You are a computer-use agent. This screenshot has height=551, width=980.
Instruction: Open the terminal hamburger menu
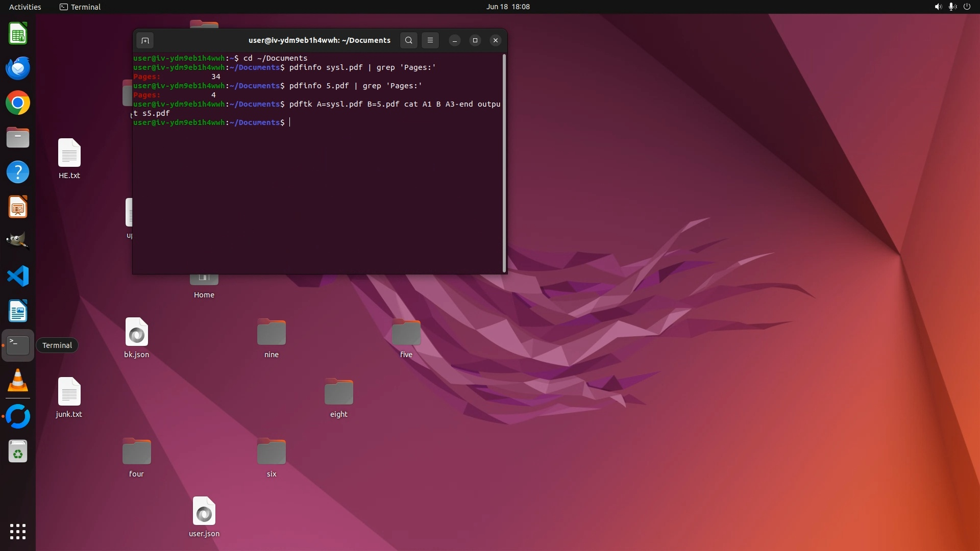point(430,40)
